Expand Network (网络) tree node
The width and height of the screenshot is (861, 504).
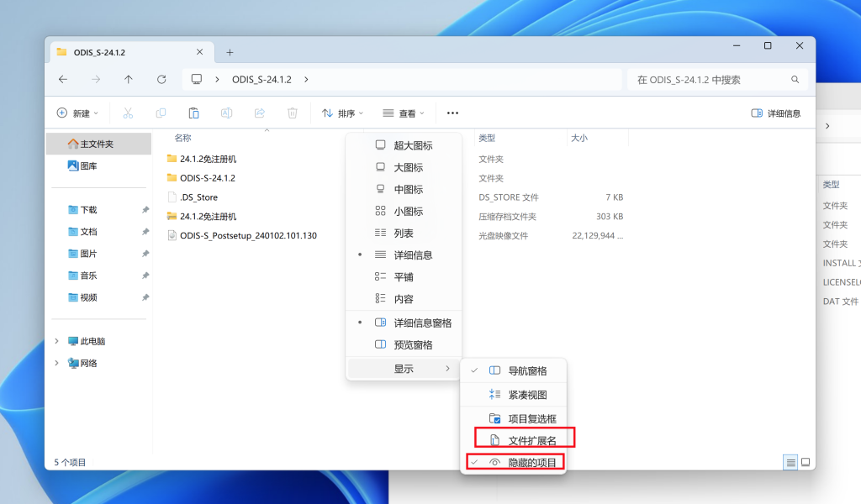tap(56, 363)
